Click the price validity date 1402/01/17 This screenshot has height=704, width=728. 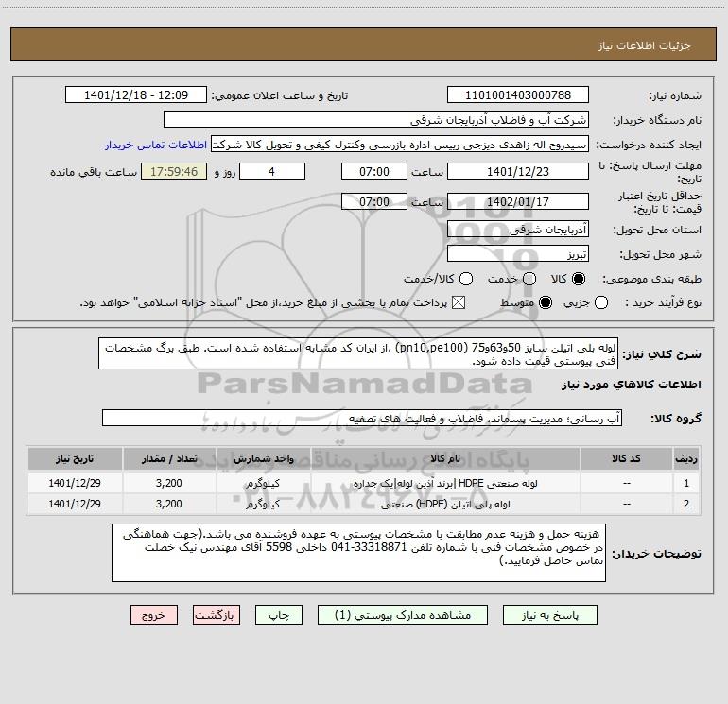pyautogui.click(x=518, y=201)
